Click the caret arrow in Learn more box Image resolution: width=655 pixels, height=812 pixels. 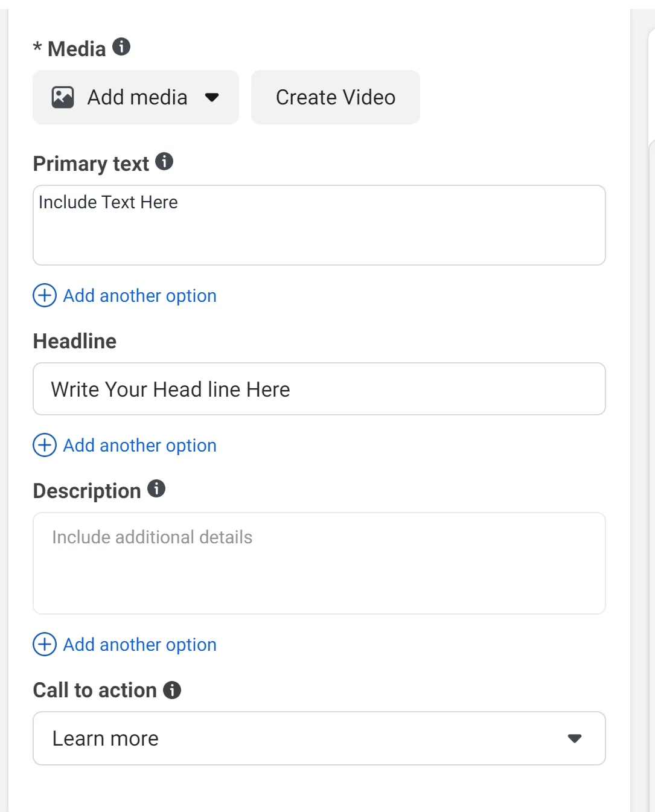point(575,738)
